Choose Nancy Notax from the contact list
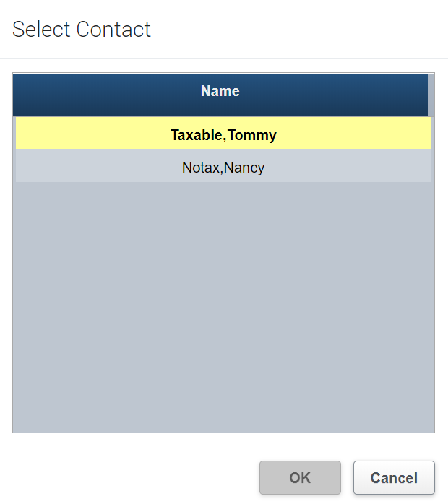 tap(223, 168)
